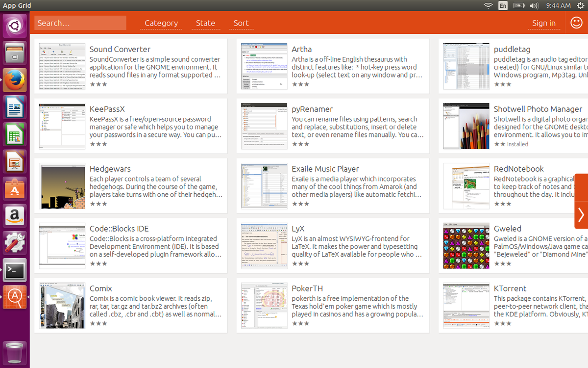The width and height of the screenshot is (588, 368).
Task: Click the Hedgewars title
Action: [x=110, y=169]
